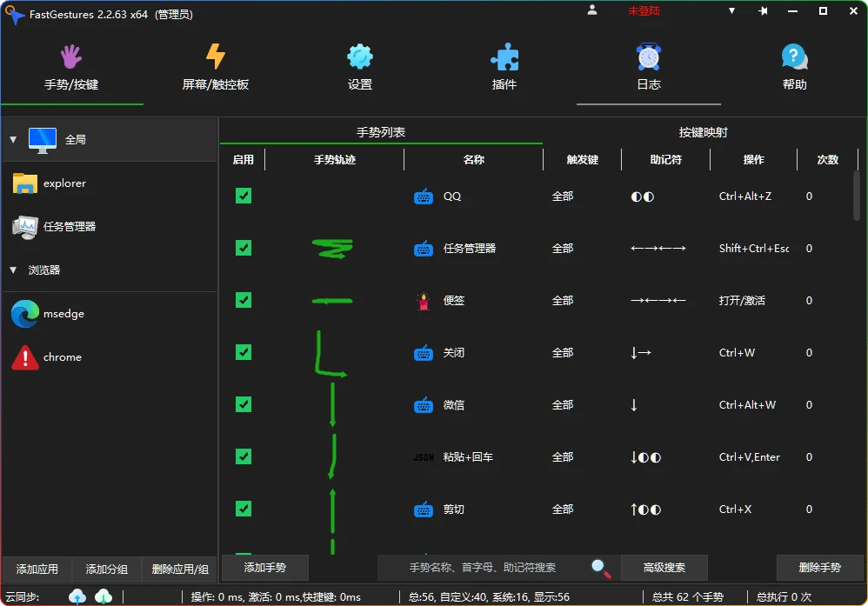Select the msedge browser icon in sidebar
Viewport: 868px width, 606px height.
pos(25,314)
